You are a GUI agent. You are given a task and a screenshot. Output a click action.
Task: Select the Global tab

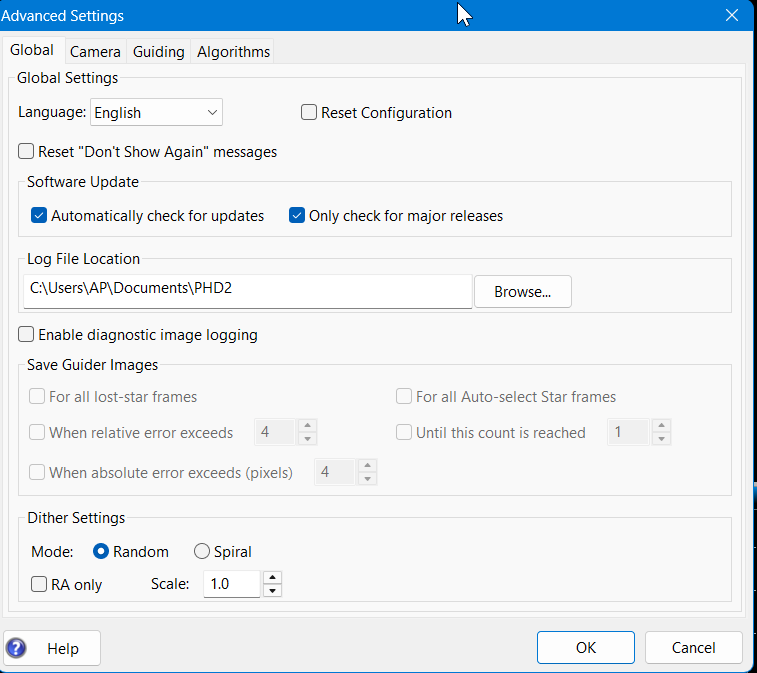pyautogui.click(x=32, y=50)
